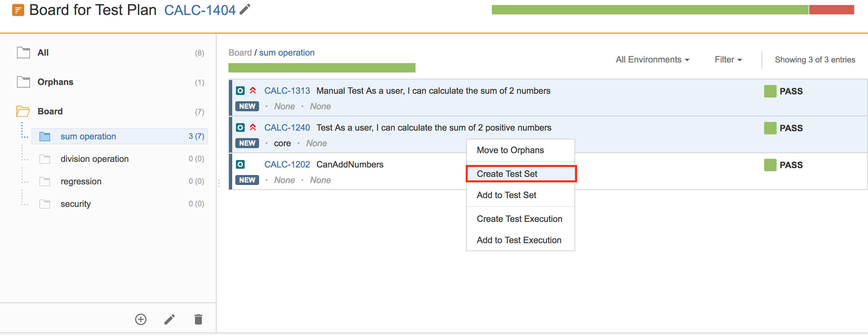This screenshot has height=335, width=868.
Task: Click core component label for CALC-1240
Action: (x=282, y=143)
